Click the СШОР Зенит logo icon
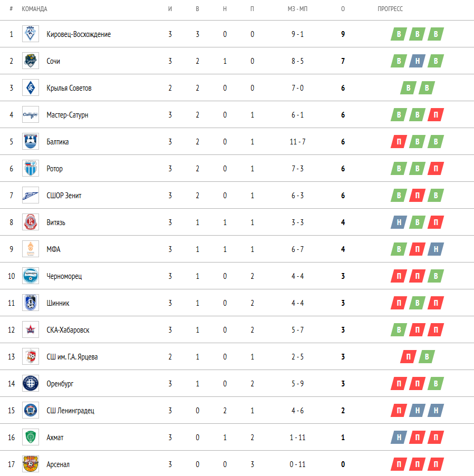This screenshot has height=476, width=474. click(30, 196)
